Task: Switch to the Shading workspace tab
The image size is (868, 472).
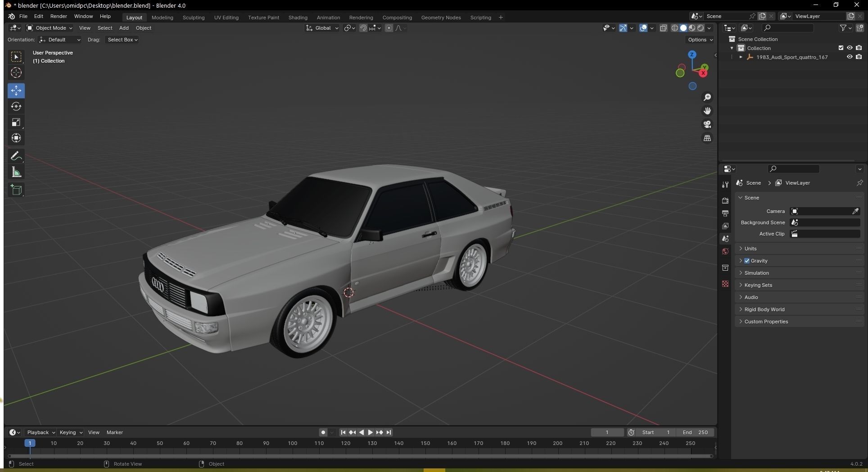Action: (x=298, y=18)
